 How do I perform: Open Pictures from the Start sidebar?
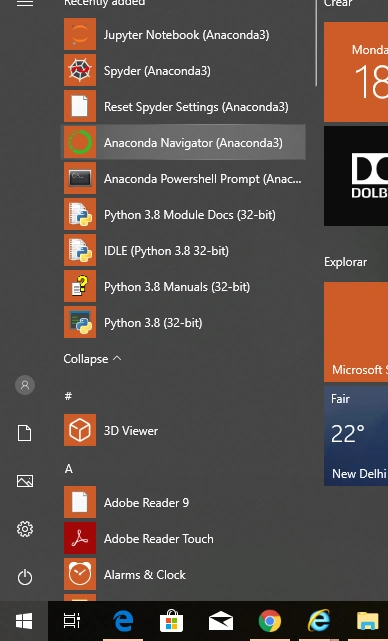25,481
